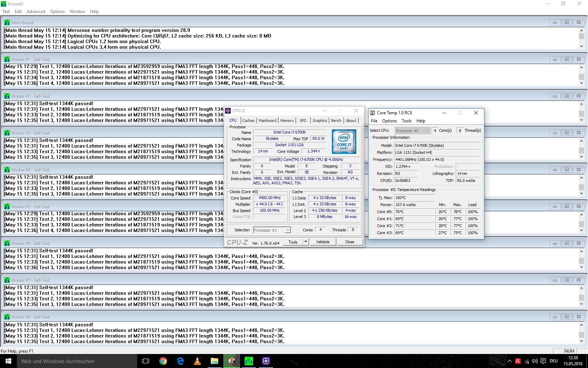Maximize the Worker #1 Self-Test child window
Screen dimensions: 588x368
click(x=567, y=59)
